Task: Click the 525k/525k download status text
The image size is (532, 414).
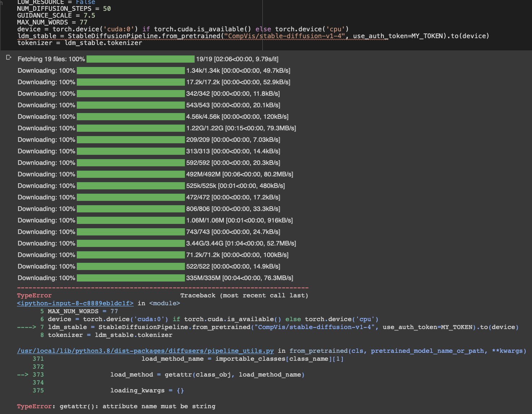Action: pyautogui.click(x=236, y=186)
